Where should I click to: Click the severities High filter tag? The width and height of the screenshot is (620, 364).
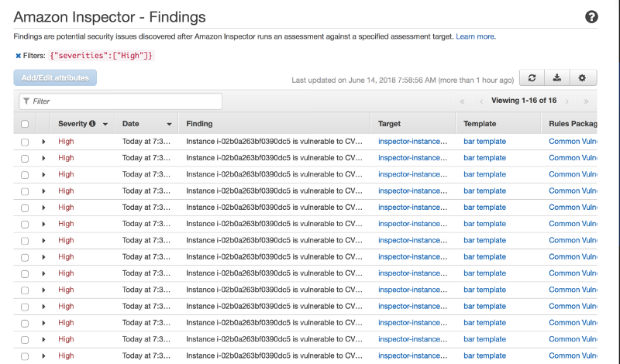pos(101,56)
